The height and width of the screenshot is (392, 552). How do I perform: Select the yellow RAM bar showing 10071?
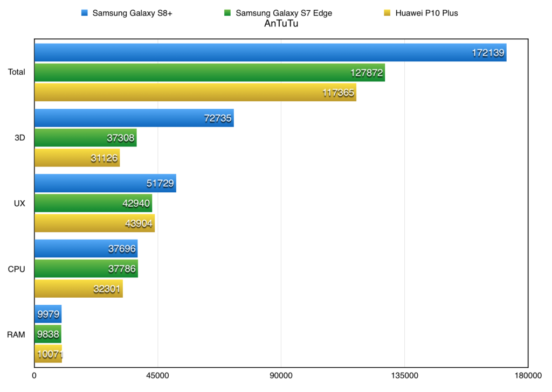[x=48, y=354]
